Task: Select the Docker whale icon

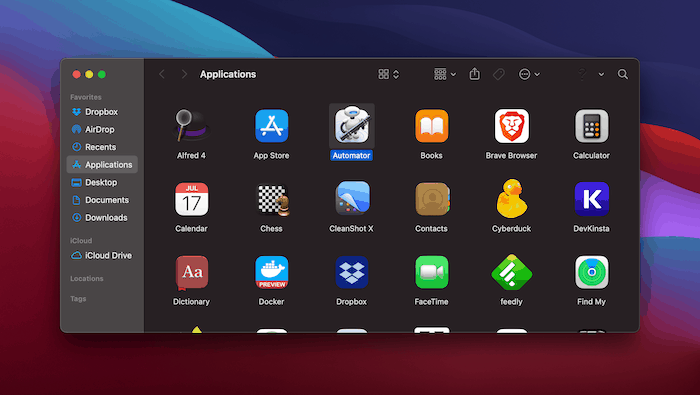Action: [x=271, y=272]
